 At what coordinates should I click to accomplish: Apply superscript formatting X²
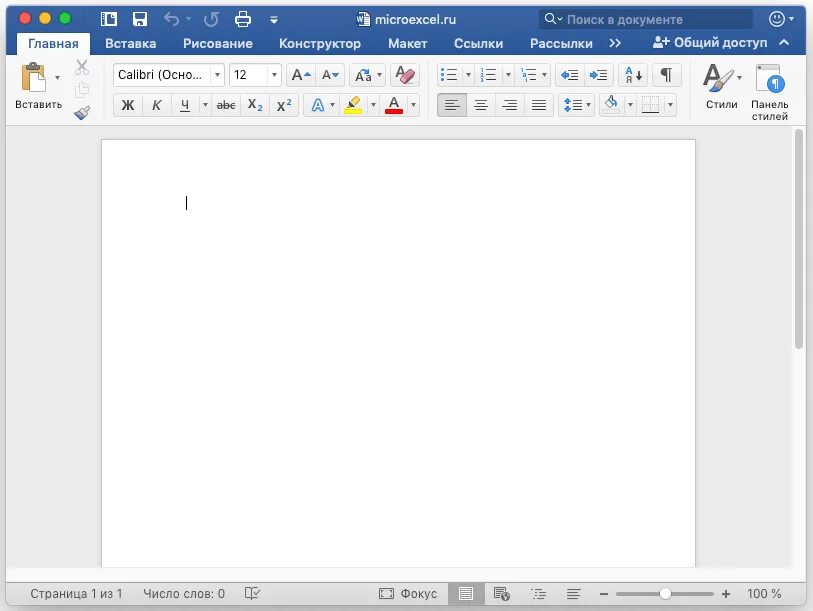click(284, 105)
